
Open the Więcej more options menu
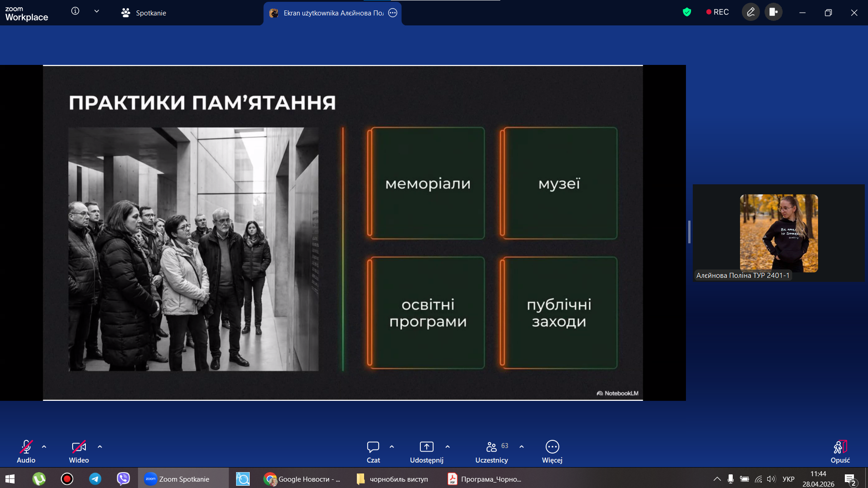pyautogui.click(x=552, y=447)
